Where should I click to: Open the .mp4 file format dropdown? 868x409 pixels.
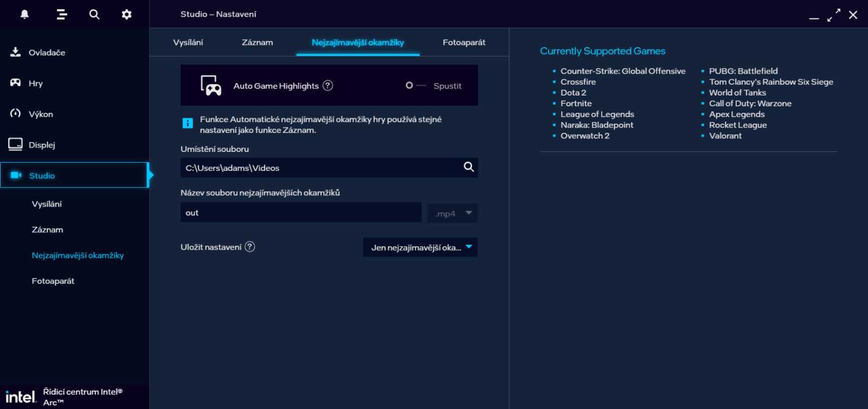point(452,213)
